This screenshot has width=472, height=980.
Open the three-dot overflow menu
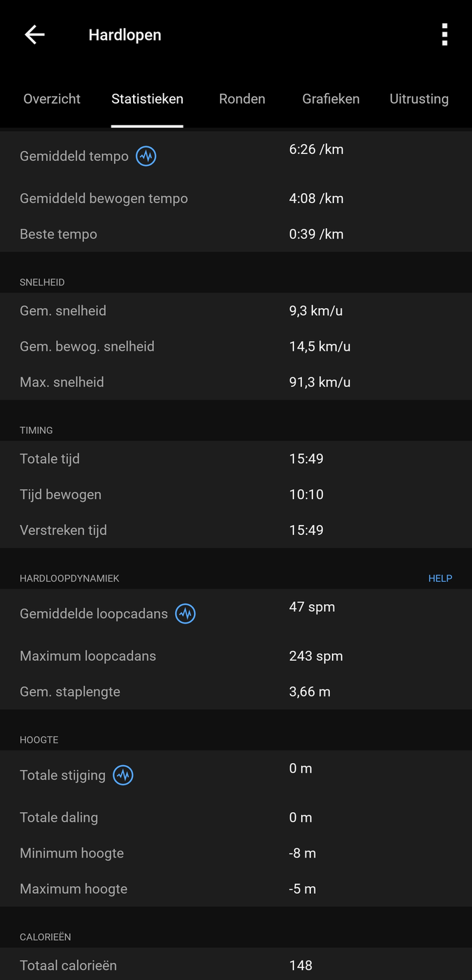pyautogui.click(x=445, y=34)
